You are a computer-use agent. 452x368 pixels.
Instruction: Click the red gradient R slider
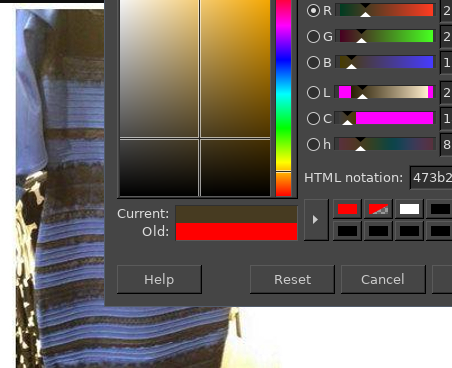[385, 10]
